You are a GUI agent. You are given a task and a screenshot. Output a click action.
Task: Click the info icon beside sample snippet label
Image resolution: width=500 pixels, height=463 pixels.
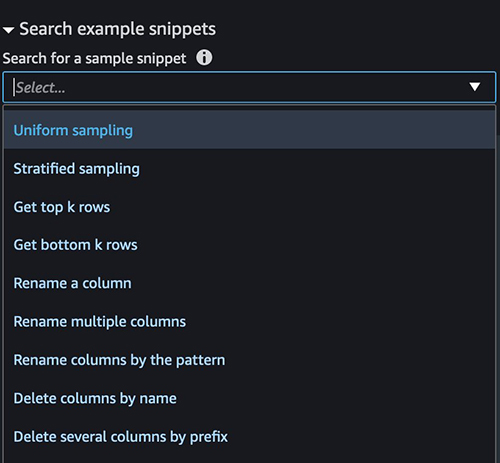point(204,58)
